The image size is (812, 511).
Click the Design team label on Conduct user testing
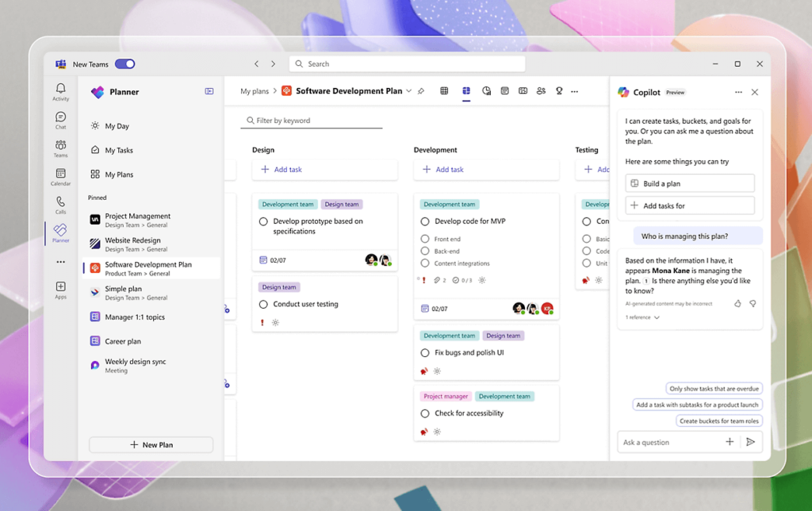point(279,287)
